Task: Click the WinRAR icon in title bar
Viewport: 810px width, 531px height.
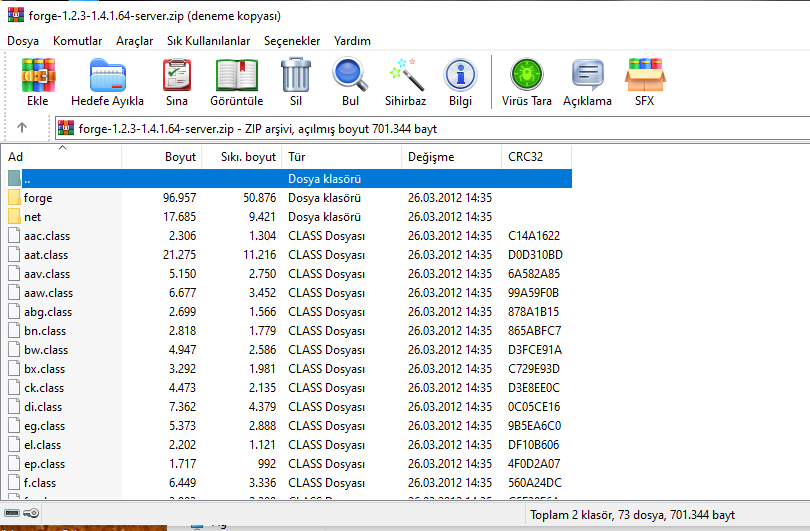Action: pyautogui.click(x=16, y=15)
